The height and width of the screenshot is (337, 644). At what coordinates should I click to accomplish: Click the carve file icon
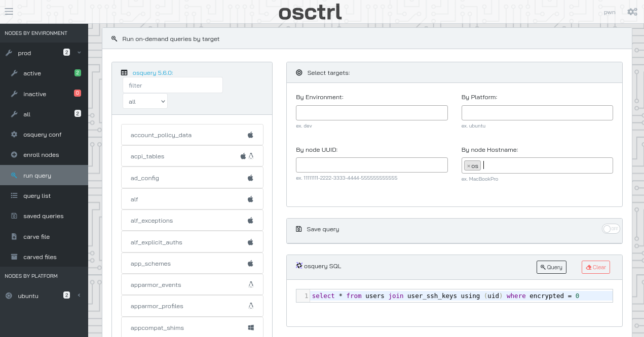(14, 237)
